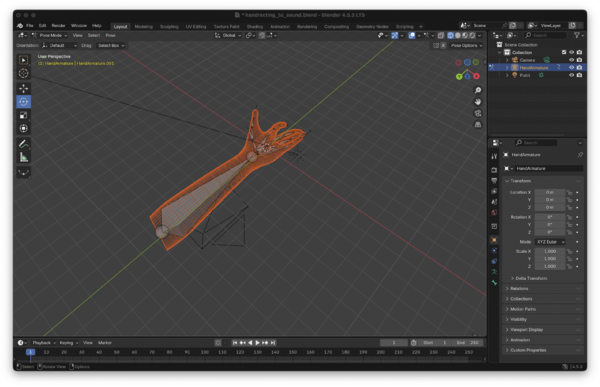600x387 pixels.
Task: Select the Annotate tool
Action: (x=24, y=144)
